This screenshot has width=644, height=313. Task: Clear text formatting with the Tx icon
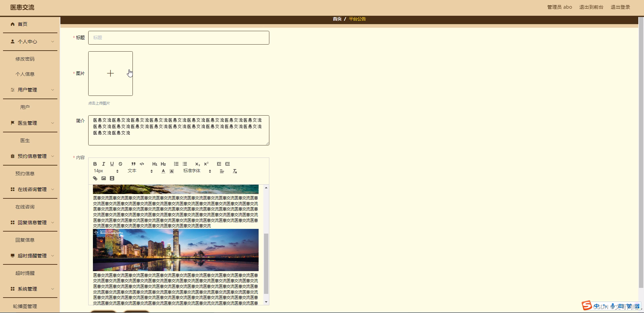click(235, 171)
